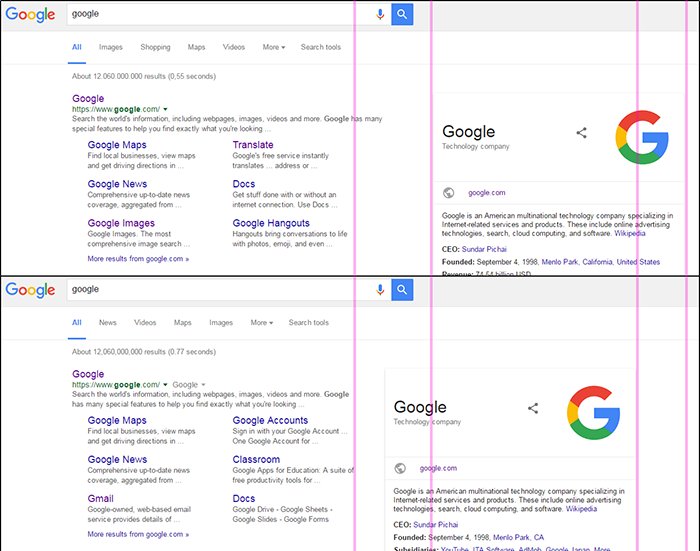Switch to the News tab
700x551 pixels.
coord(108,323)
